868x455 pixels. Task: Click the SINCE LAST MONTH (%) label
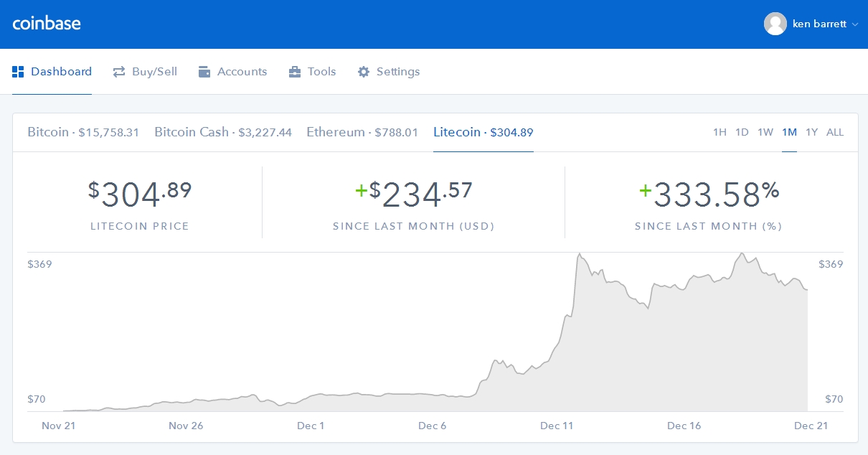709,226
